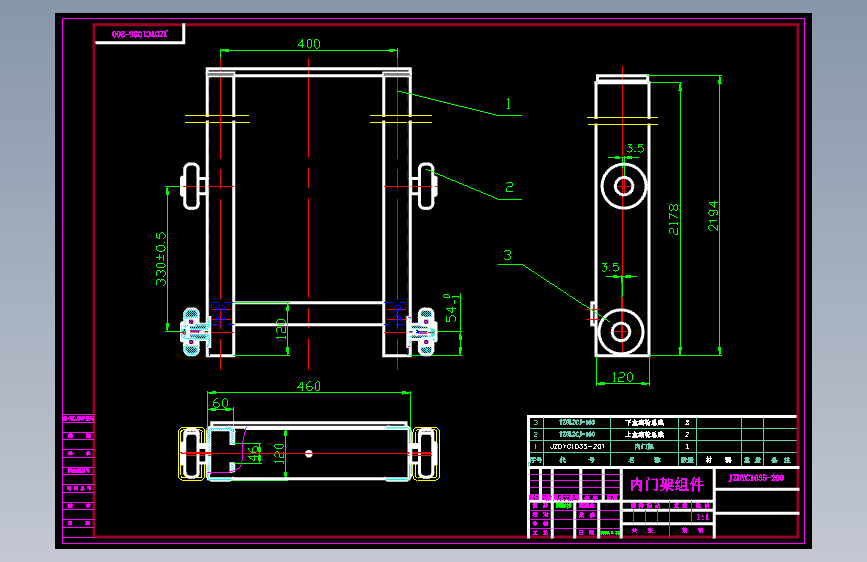Select the left lower roller assembly in front view
Image resolution: width=867 pixels, height=562 pixels.
[194, 332]
